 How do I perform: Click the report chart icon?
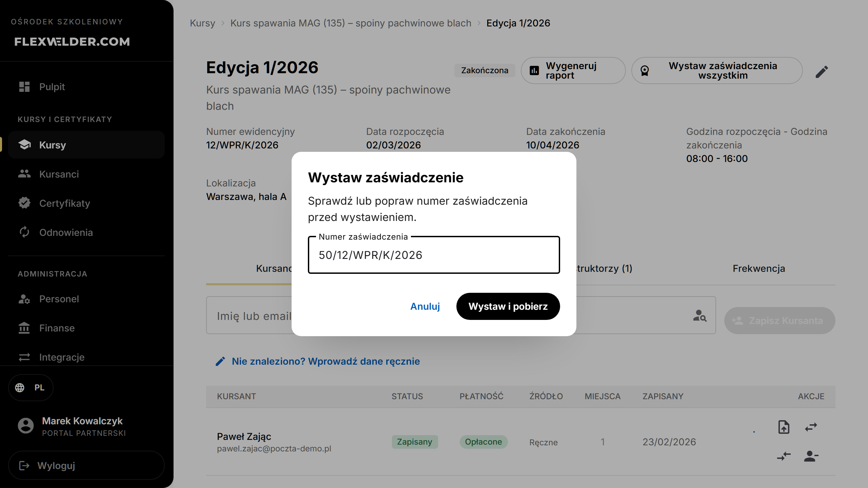click(534, 70)
